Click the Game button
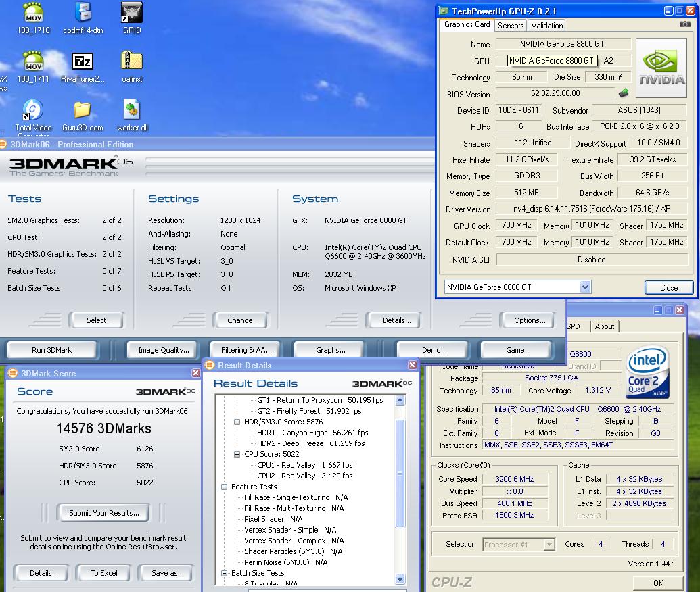Screen dimensions: 700x592 [x=518, y=350]
